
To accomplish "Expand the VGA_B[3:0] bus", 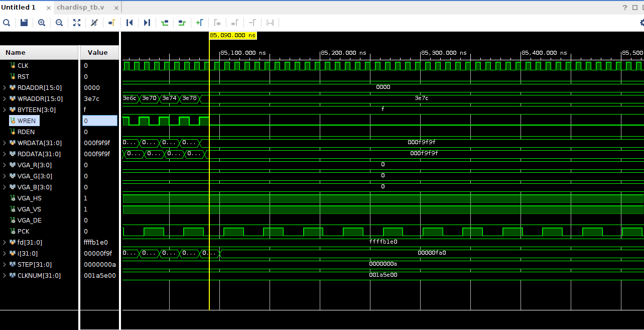I will click(x=5, y=187).
